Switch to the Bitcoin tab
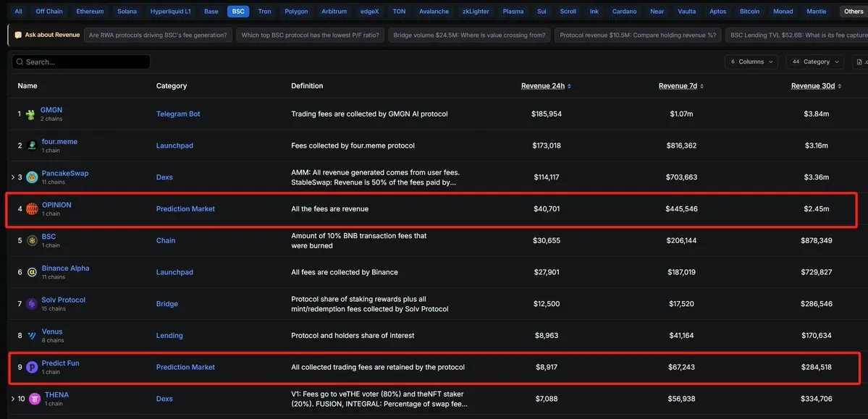 pyautogui.click(x=750, y=11)
